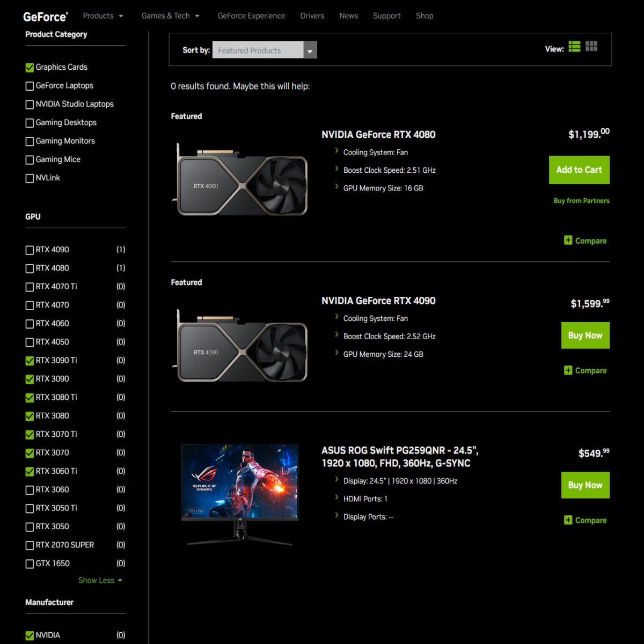Switch to grid view icon
Screen dimensions: 644x644
[x=591, y=47]
